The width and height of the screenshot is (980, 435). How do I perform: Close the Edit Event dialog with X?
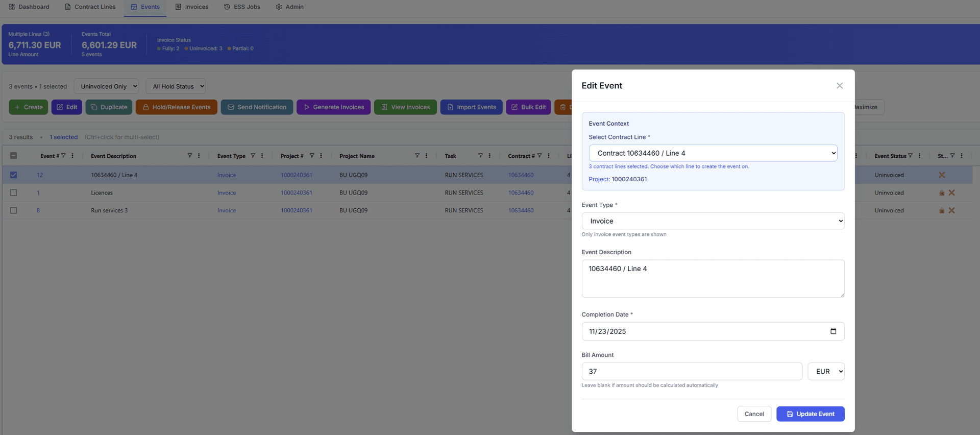tap(839, 86)
